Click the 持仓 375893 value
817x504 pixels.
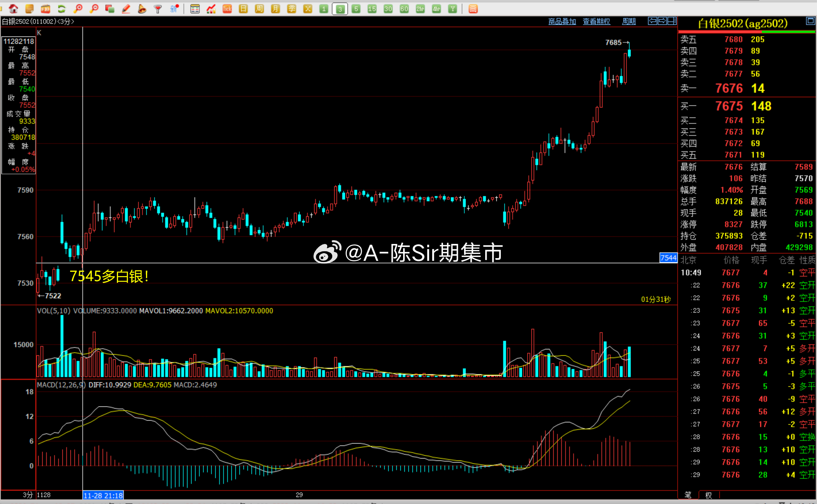(x=729, y=236)
